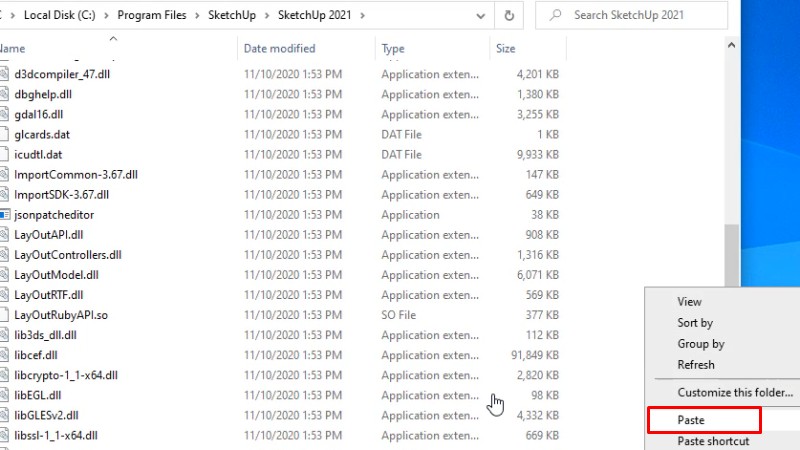The width and height of the screenshot is (800, 450).
Task: Sort files by Size column header
Action: [506, 49]
